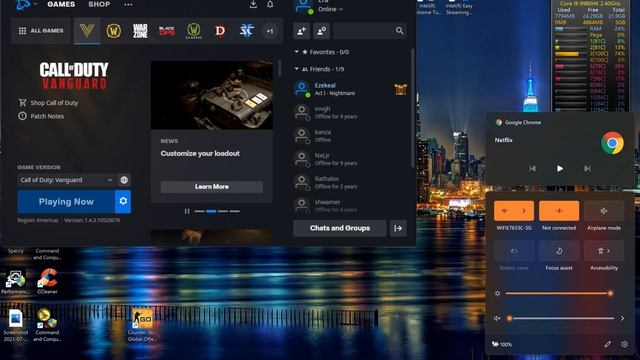This screenshot has height=360, width=640.
Task: Click the friend requests icon
Action: coord(322,31)
